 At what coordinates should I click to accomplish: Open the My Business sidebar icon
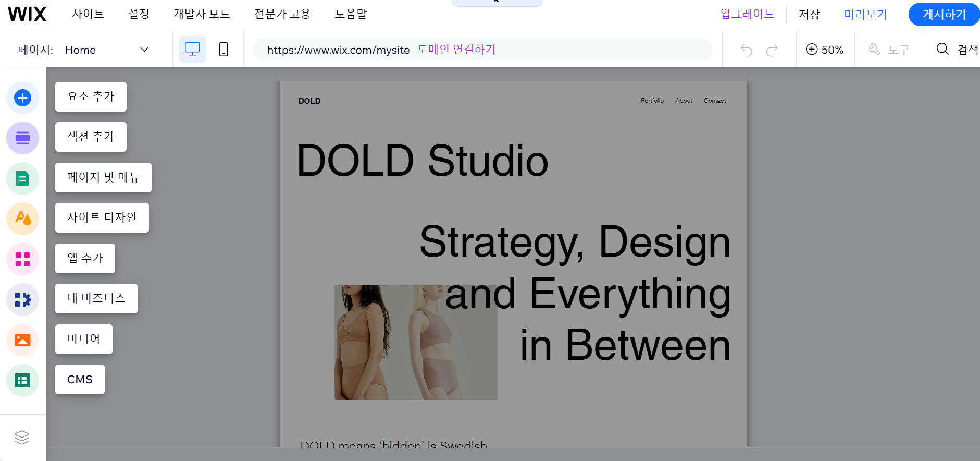coord(22,299)
